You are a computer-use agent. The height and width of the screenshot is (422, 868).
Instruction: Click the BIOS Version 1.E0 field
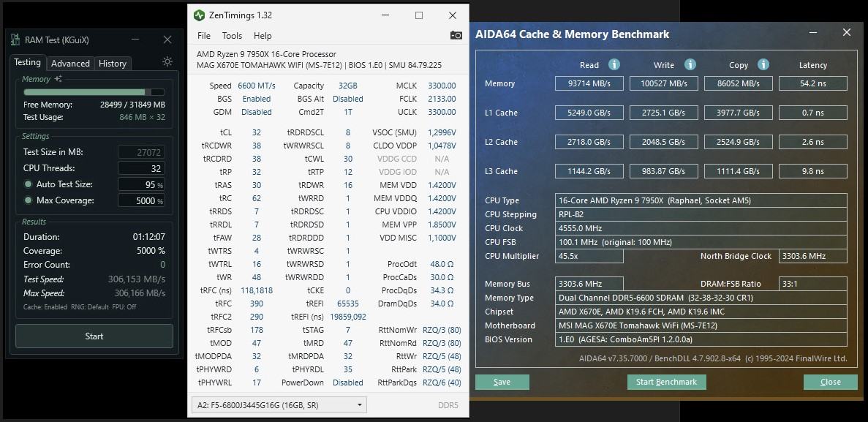[701, 339]
